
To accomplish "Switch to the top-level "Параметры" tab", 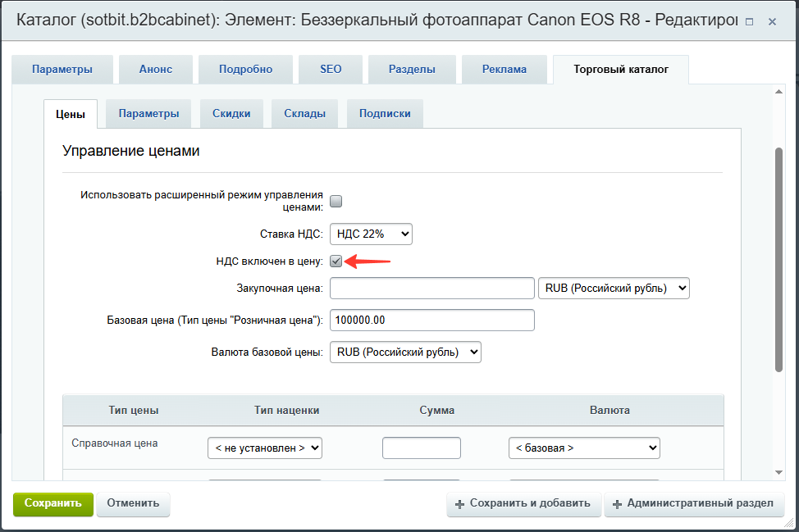I will [62, 69].
